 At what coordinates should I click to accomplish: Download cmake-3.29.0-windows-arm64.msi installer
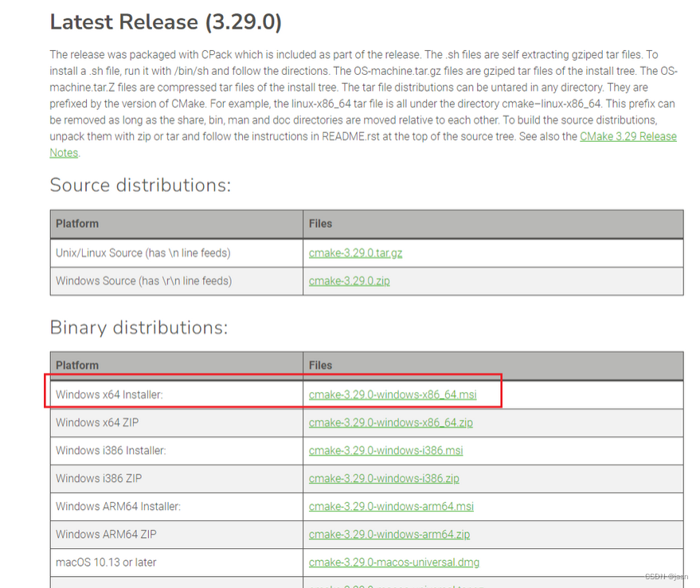click(x=391, y=506)
